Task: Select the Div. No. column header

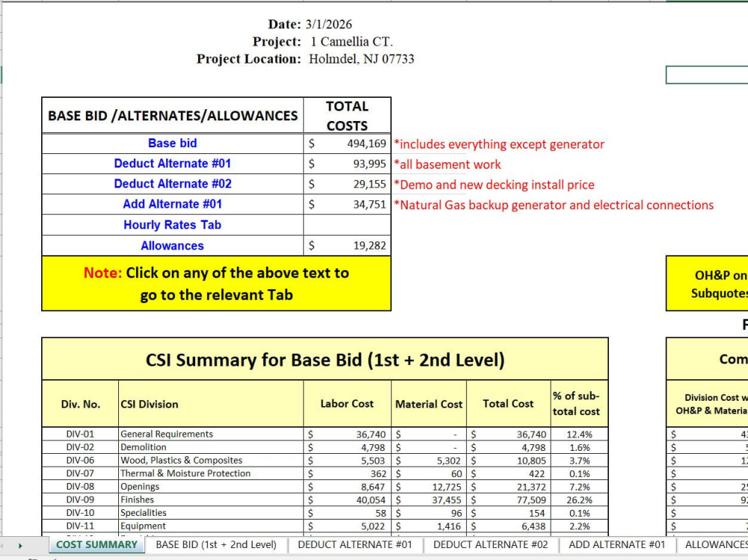Action: coord(80,404)
